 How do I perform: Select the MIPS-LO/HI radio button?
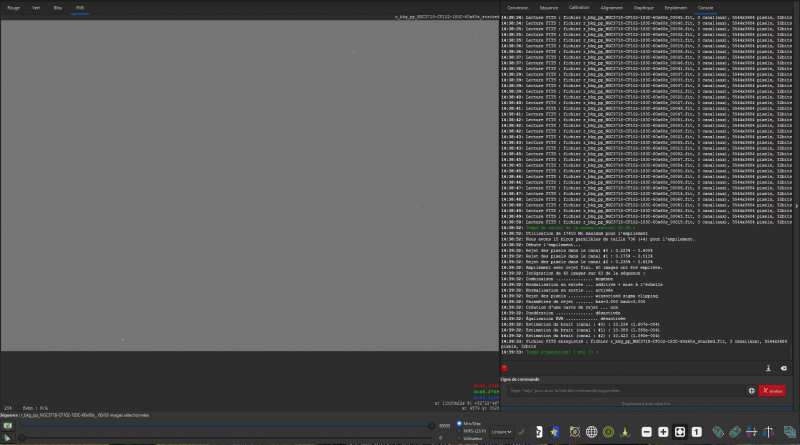pos(459,431)
